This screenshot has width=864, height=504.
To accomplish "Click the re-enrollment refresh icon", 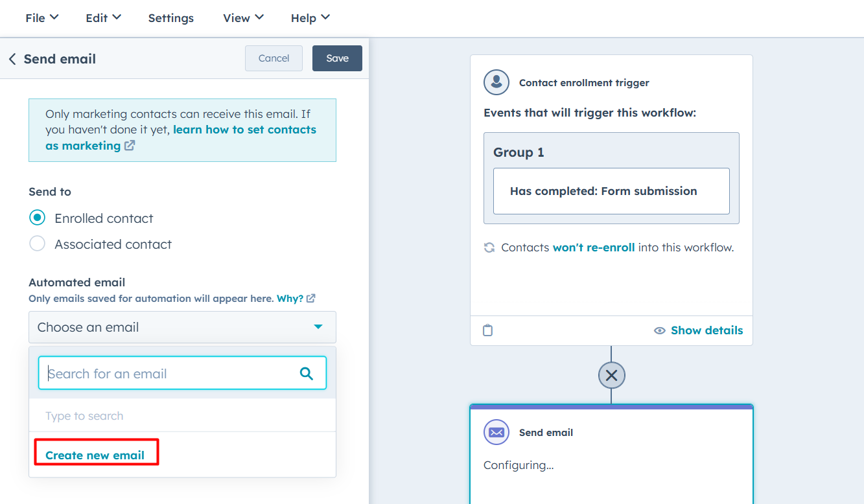I will click(x=489, y=247).
